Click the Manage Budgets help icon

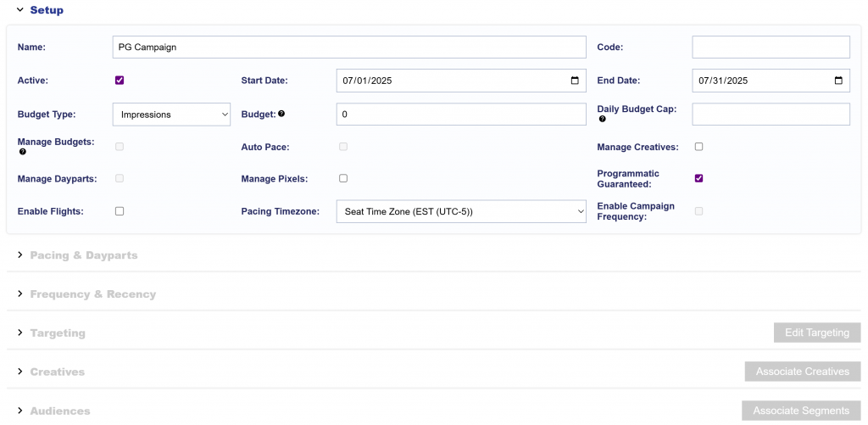click(22, 151)
